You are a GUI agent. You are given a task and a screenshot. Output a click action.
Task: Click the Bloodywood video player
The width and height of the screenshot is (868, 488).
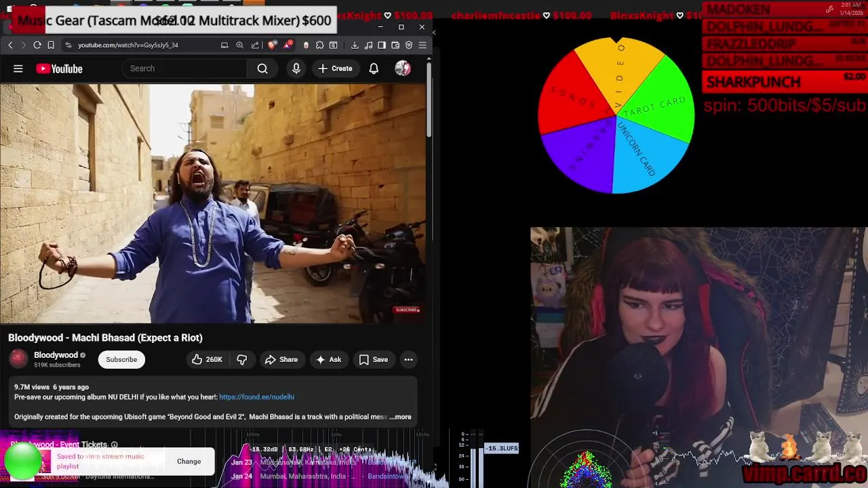(x=213, y=203)
